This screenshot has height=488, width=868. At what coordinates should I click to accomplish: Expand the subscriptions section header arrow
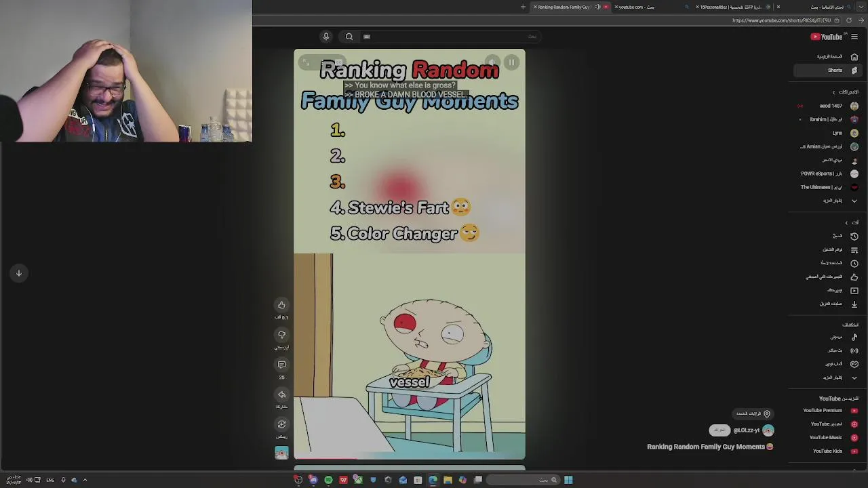point(834,92)
